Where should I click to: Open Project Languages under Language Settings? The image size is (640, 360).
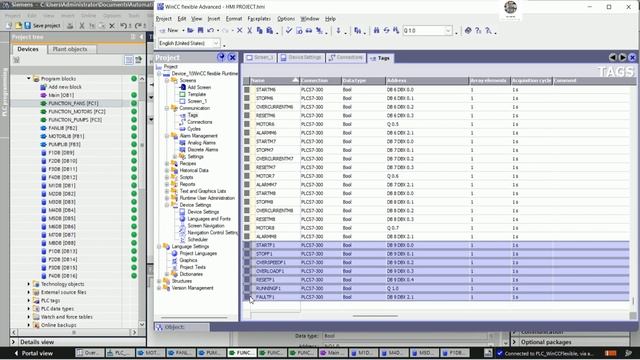(x=198, y=253)
